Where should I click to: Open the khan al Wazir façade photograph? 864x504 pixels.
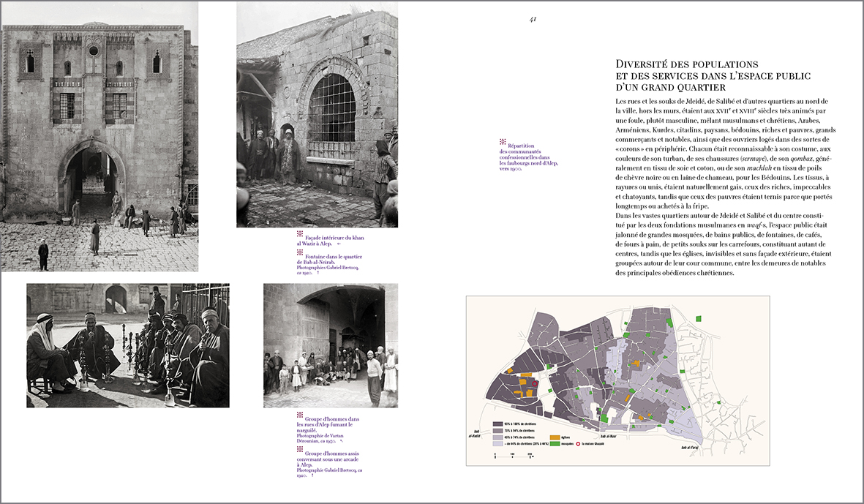(100, 136)
